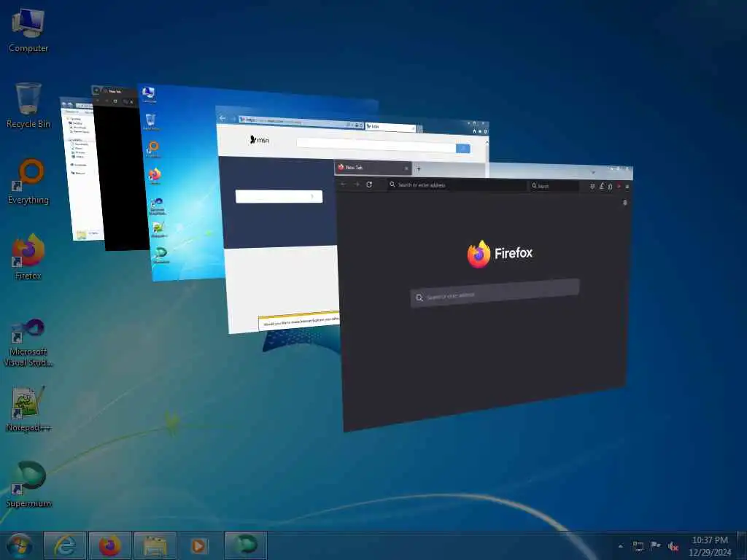Open Internet Explorer from the taskbar
This screenshot has width=747, height=560.
coord(65,545)
